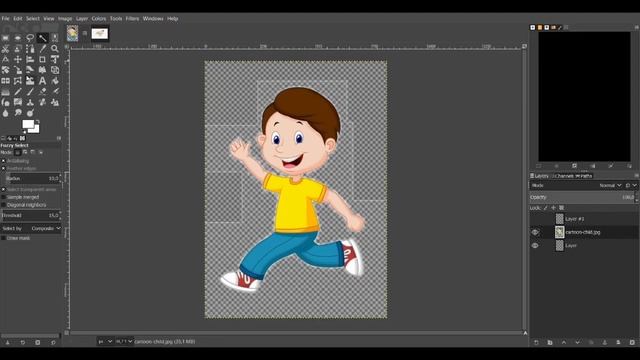The image size is (640, 360).
Task: Enable the Diagonal neighbors checkbox
Action: pyautogui.click(x=3, y=205)
